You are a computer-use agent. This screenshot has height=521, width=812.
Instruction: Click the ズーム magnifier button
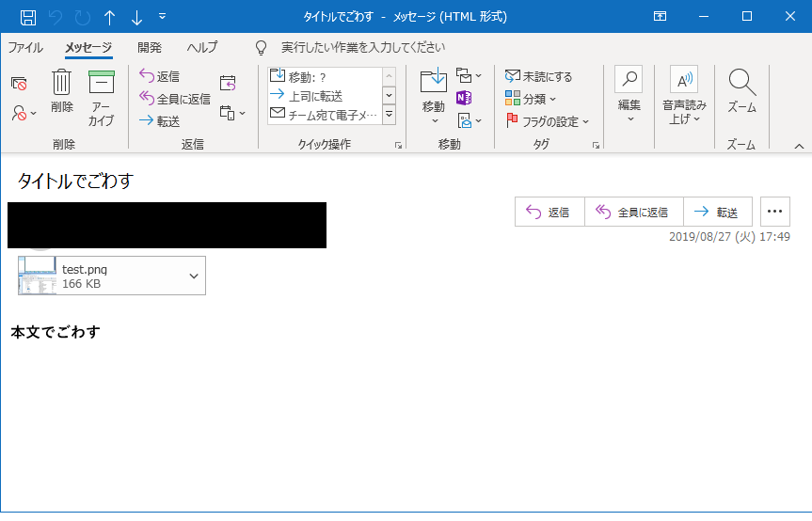741,91
